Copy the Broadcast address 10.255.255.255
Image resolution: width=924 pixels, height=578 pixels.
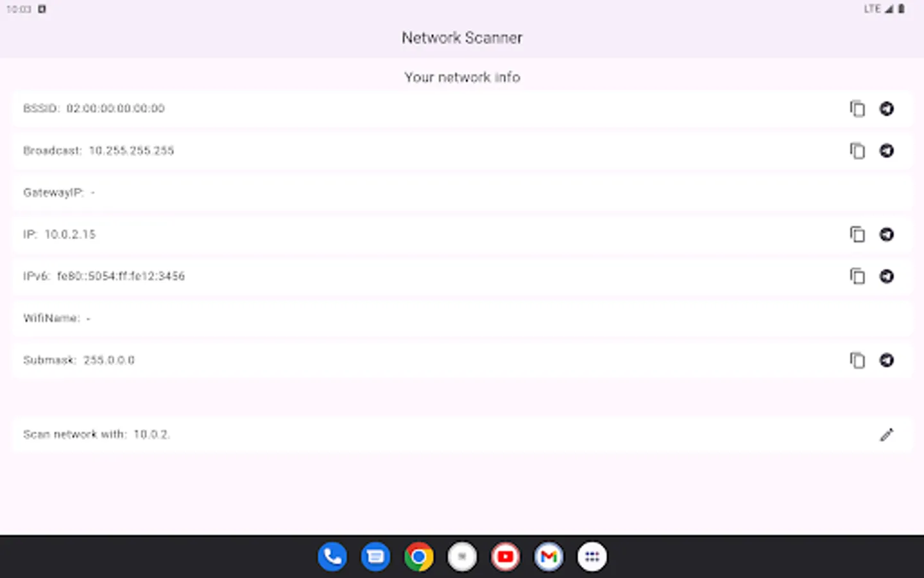point(857,150)
